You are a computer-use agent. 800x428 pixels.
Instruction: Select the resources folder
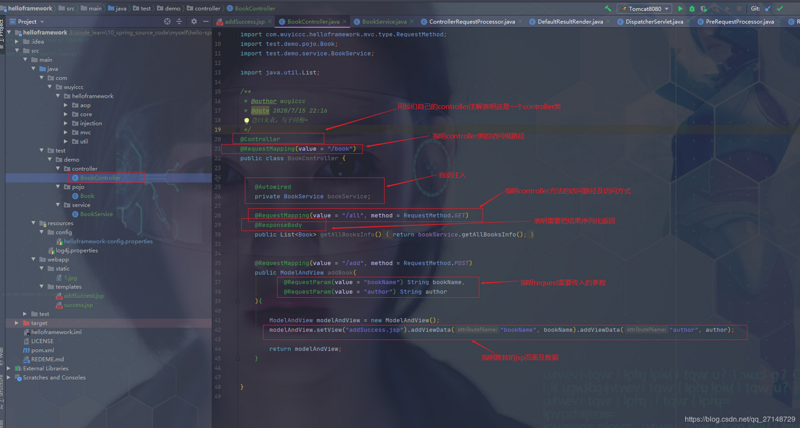point(56,223)
